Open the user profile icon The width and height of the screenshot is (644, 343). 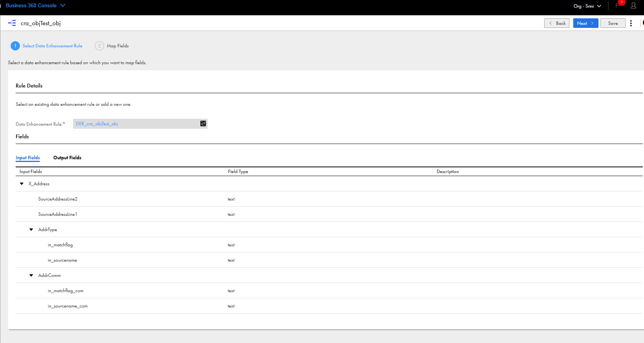coord(634,5)
